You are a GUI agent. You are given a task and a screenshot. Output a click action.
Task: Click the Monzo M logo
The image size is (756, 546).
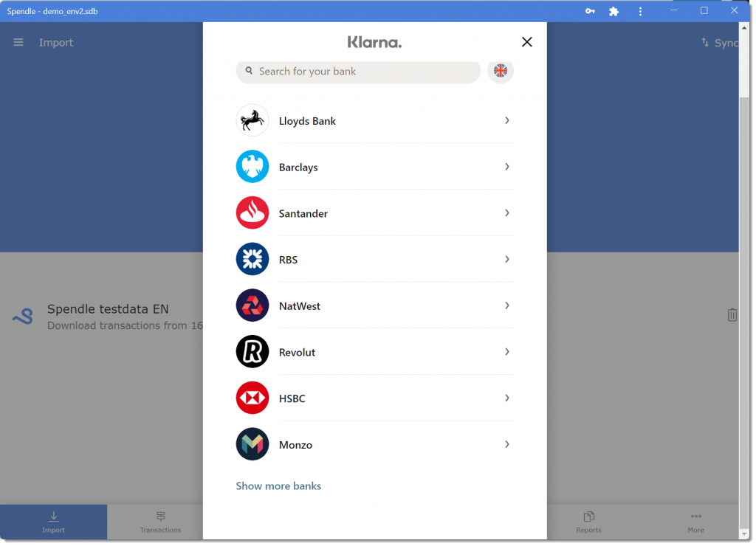coord(252,444)
